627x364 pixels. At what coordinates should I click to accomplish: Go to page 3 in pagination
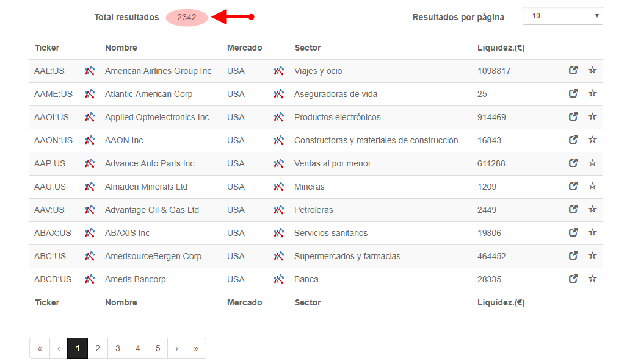tap(118, 348)
